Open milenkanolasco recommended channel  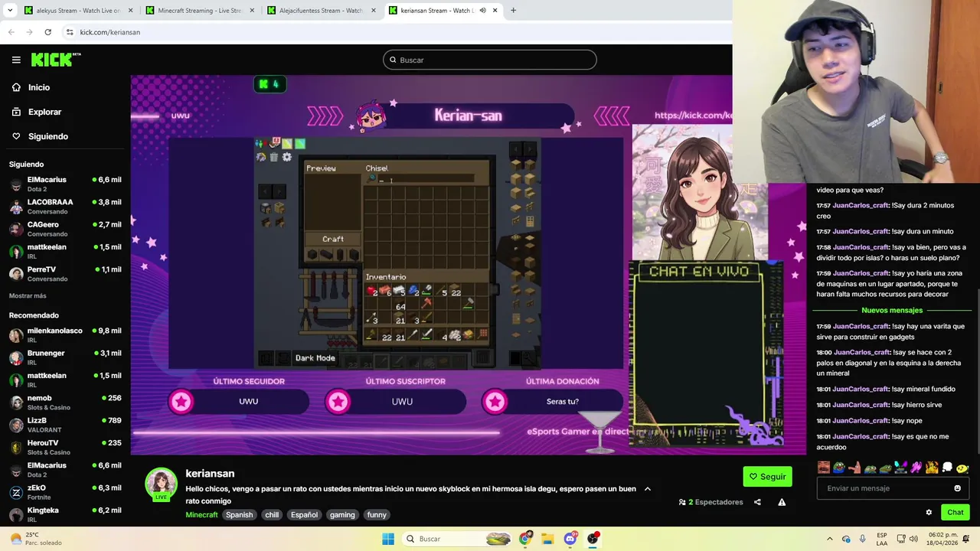(65, 334)
